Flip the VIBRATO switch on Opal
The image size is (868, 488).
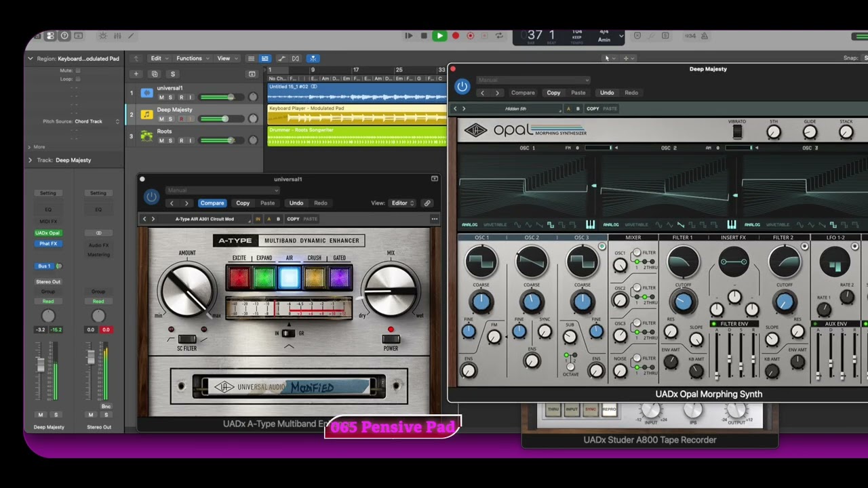[737, 132]
